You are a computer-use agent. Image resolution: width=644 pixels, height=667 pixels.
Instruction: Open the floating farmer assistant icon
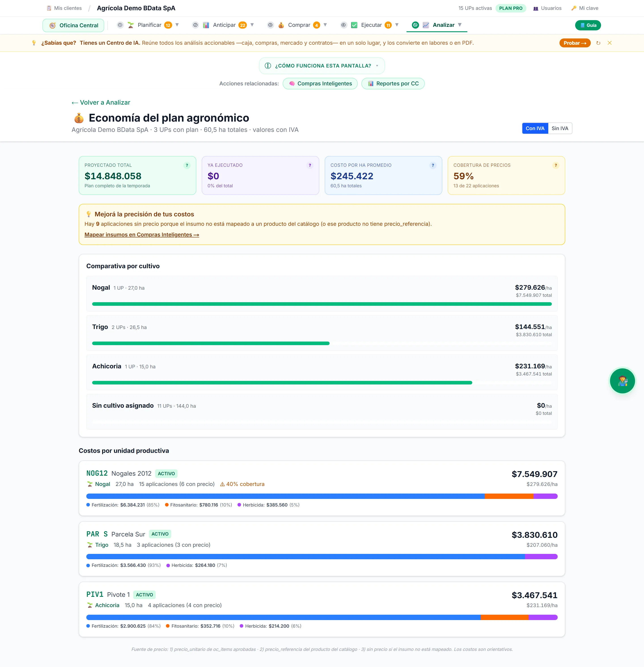click(x=622, y=381)
